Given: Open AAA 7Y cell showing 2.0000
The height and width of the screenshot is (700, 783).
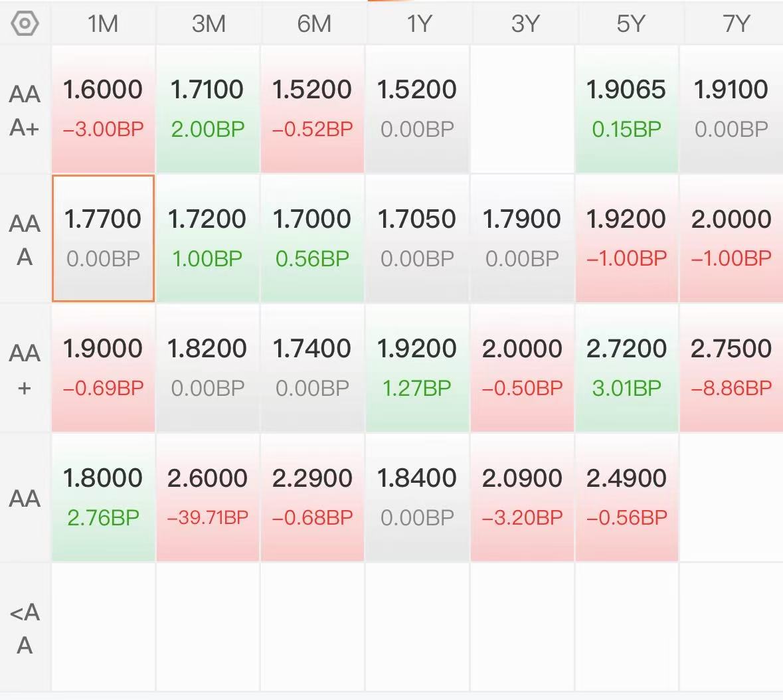Looking at the screenshot, I should 732,238.
